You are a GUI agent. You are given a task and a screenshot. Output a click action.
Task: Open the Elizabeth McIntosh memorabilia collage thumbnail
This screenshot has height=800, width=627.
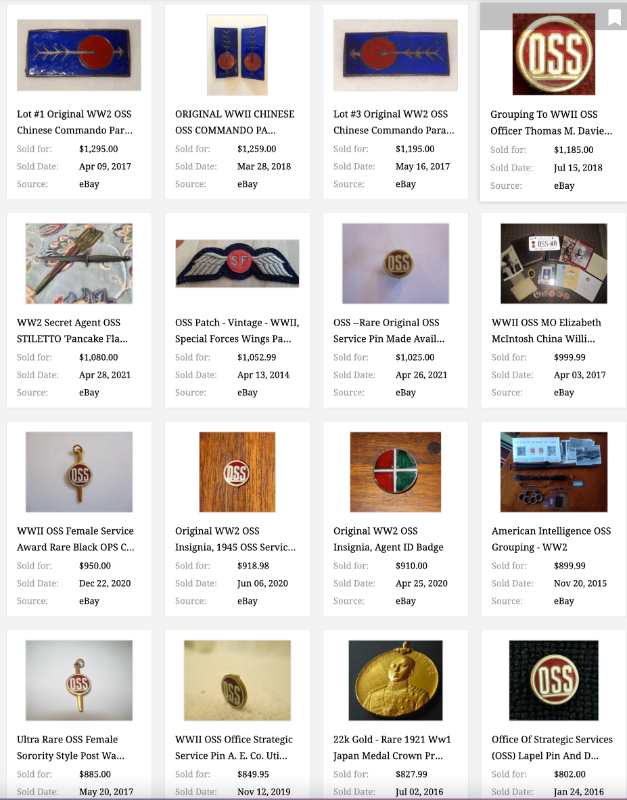(554, 263)
